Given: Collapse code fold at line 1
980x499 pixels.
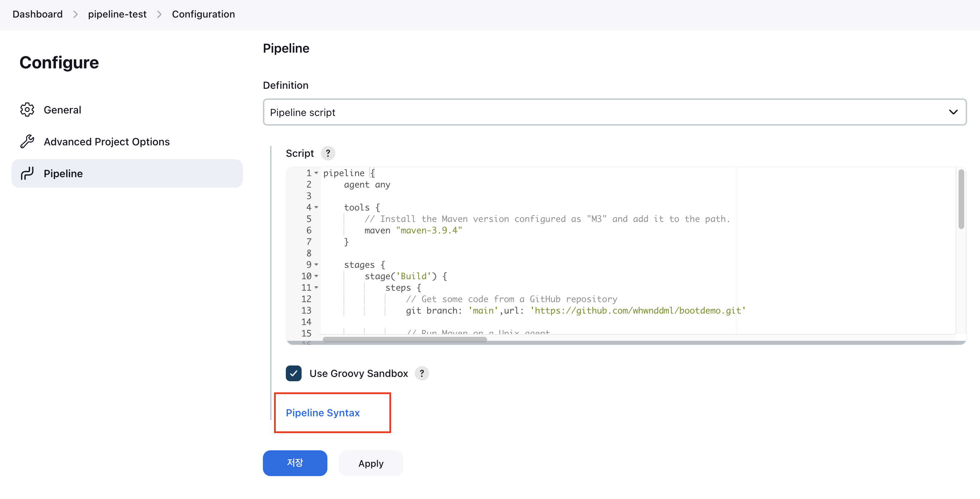Looking at the screenshot, I should coord(316,173).
